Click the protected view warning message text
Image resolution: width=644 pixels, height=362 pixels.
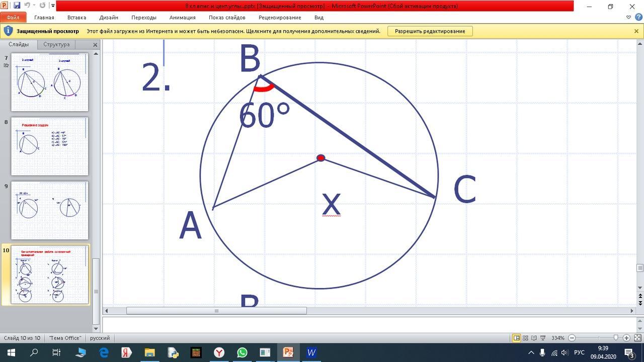tap(233, 31)
